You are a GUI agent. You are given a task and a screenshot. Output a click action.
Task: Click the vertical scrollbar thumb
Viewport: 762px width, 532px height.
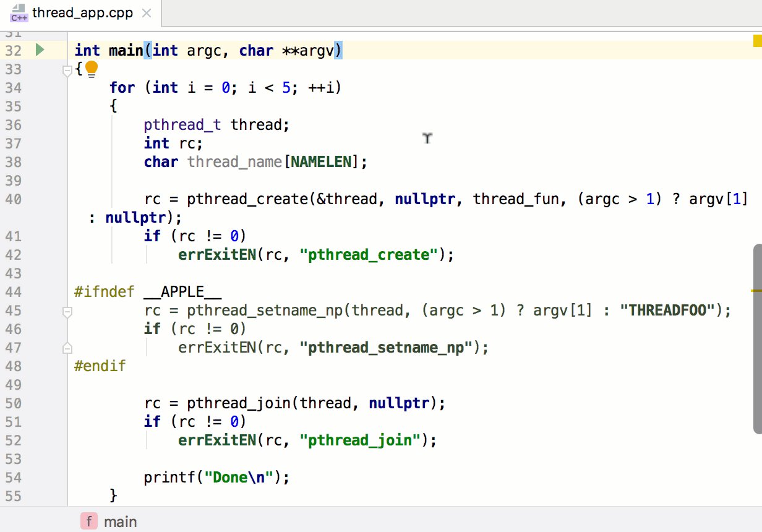click(x=758, y=338)
